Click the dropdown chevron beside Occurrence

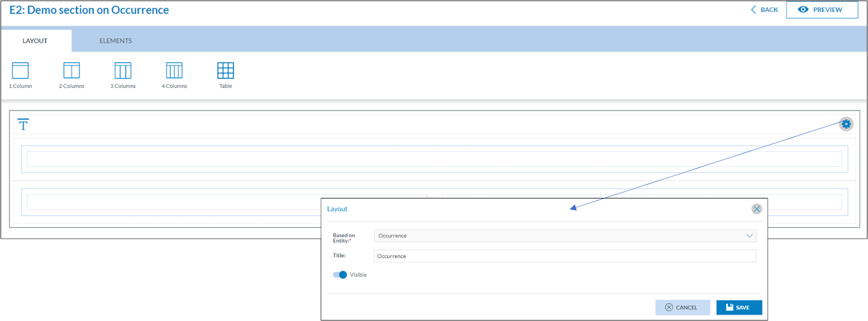[749, 236]
